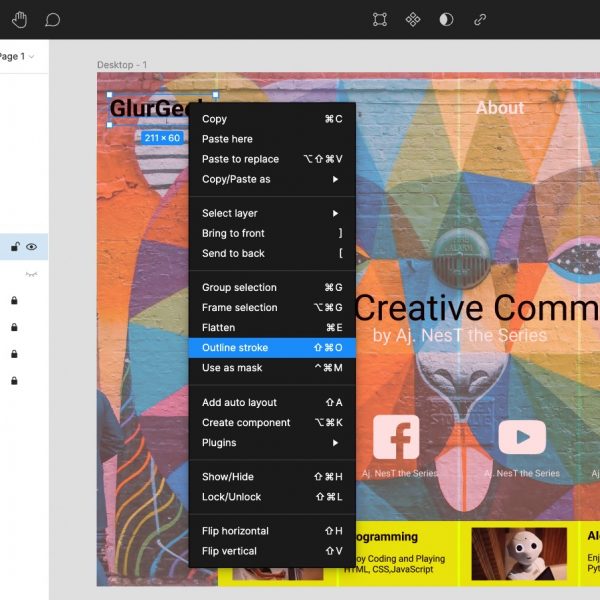Click the chain link icon in toolbar
This screenshot has height=600, width=600.
pos(480,20)
